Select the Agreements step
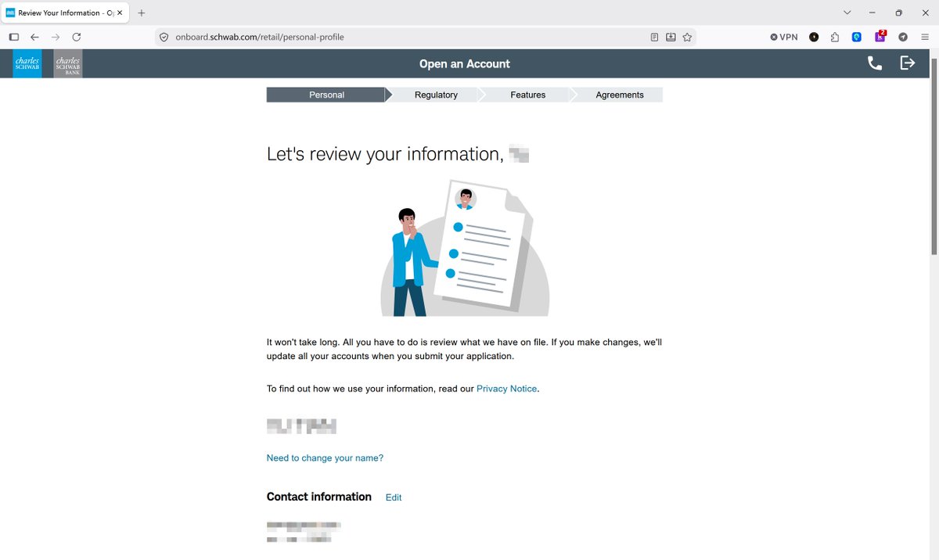 click(x=620, y=95)
